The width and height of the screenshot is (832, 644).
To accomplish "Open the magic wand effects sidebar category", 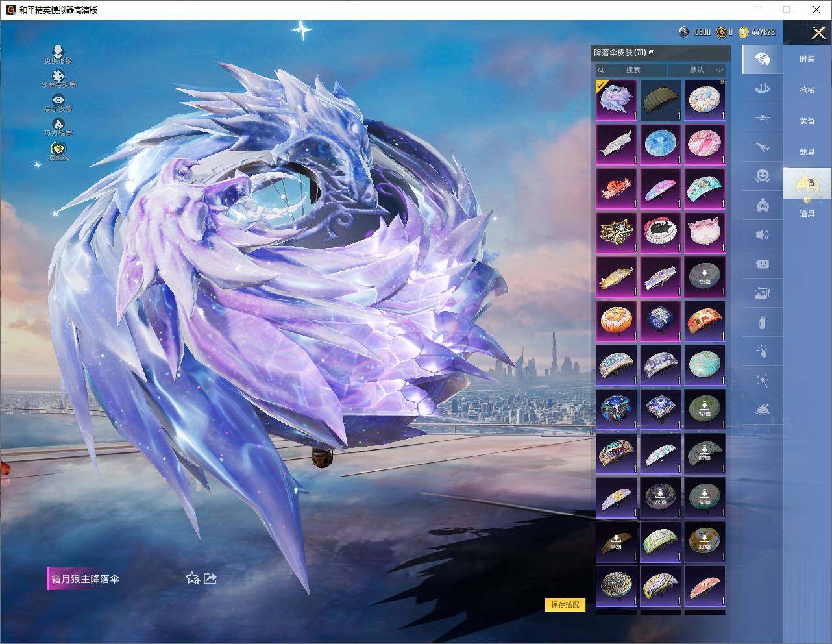I will (x=763, y=380).
